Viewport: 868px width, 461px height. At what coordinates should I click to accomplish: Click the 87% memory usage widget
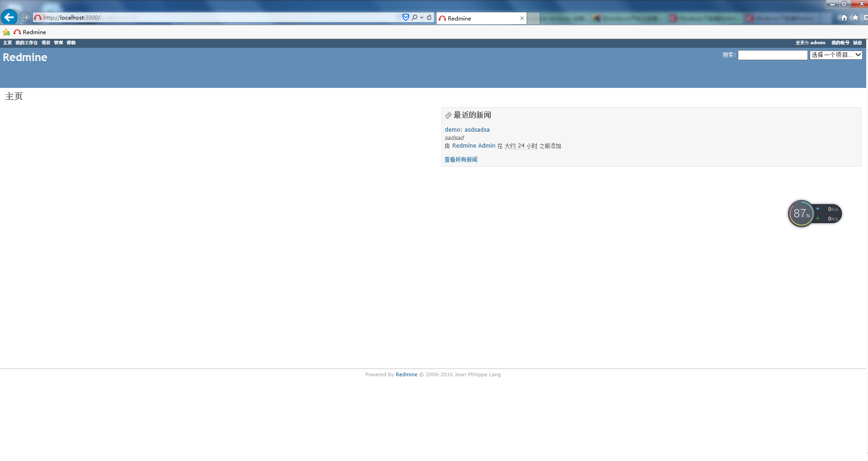(801, 214)
